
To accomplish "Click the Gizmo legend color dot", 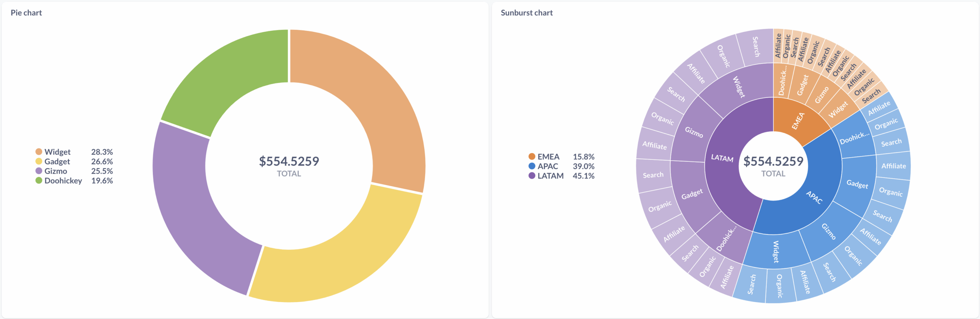I will click(39, 171).
